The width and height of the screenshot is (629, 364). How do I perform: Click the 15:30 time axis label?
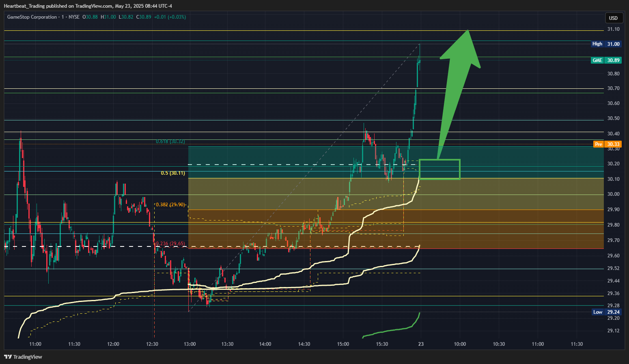pyautogui.click(x=382, y=344)
